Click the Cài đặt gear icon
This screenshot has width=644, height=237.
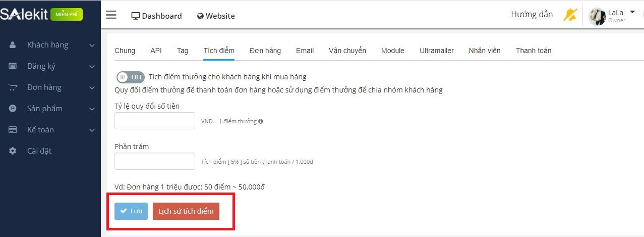pyautogui.click(x=13, y=151)
